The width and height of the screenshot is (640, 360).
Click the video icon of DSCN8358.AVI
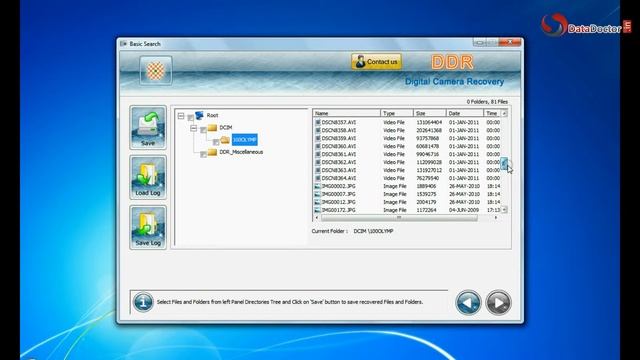[318, 130]
